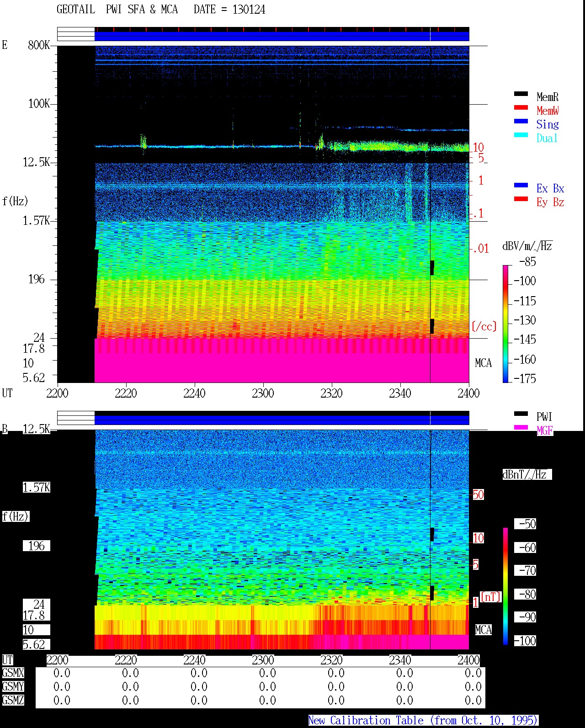This screenshot has width=585, height=728.
Task: Click the red MemW legend swatch
Action: [x=521, y=108]
